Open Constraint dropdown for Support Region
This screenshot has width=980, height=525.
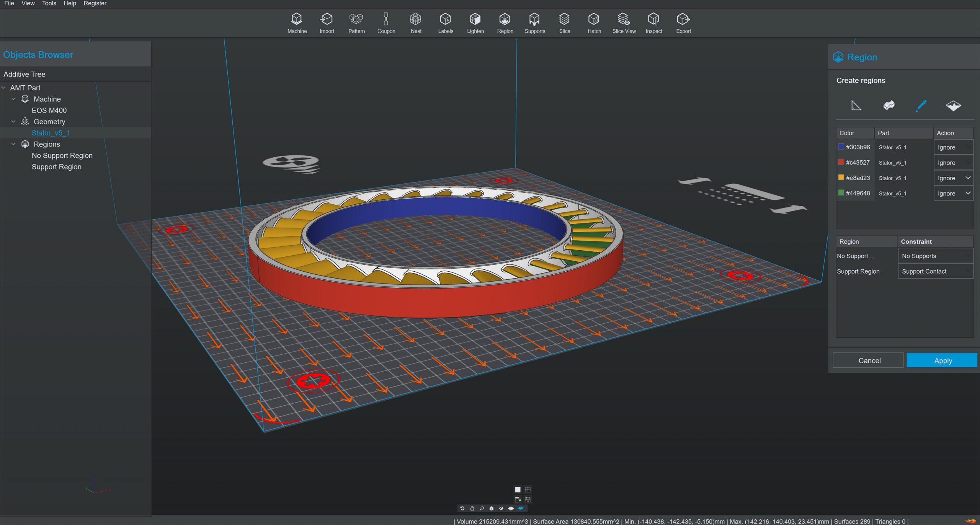pos(935,271)
